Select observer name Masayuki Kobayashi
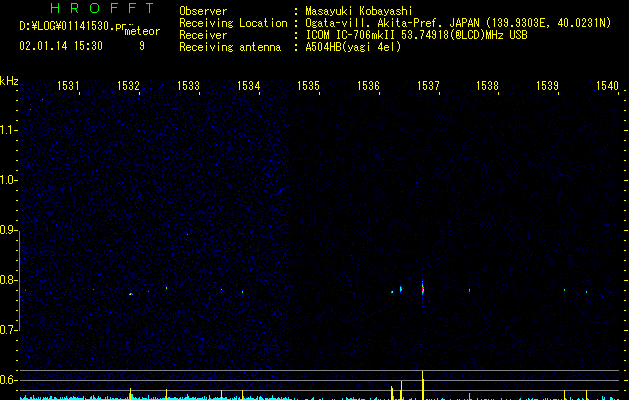Screen dimensions: 629x400 pos(359,11)
